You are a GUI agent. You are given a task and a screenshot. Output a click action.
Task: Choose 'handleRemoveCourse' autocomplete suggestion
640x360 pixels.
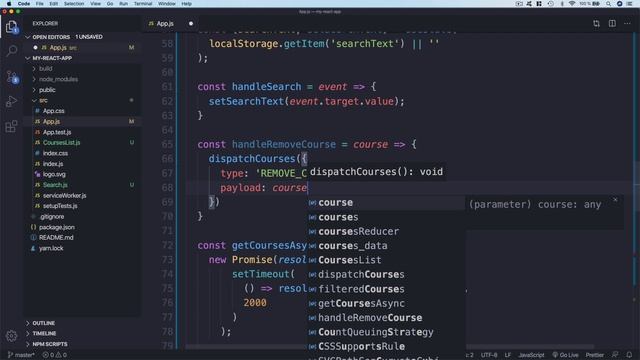coord(386,318)
